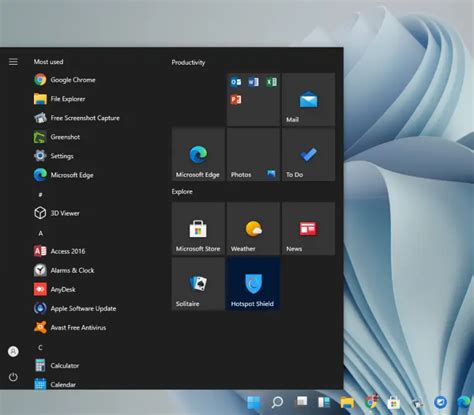
Task: Open the Microsoft Store tile
Action: coord(198,229)
